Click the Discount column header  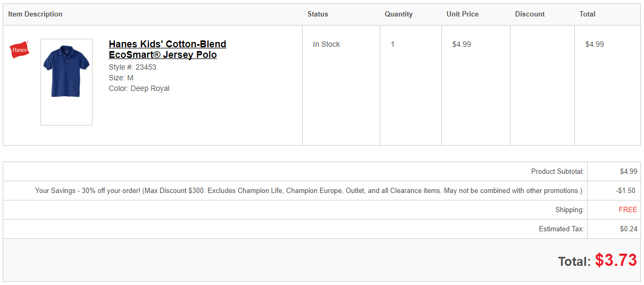pyautogui.click(x=530, y=14)
